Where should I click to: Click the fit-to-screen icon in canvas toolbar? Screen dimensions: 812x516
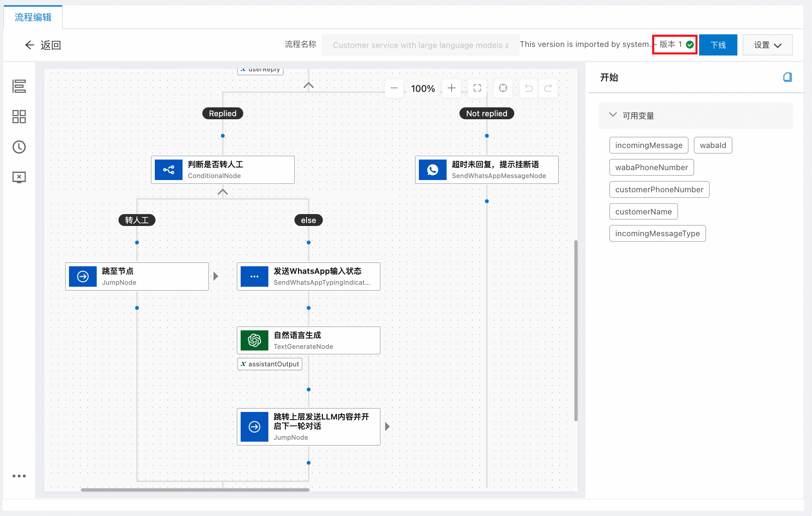[477, 89]
